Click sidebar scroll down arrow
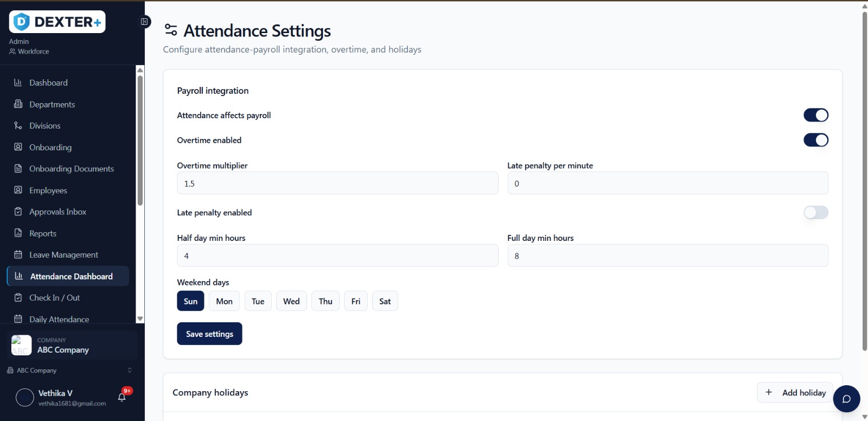Screen dimensions: 868x421 140,319
